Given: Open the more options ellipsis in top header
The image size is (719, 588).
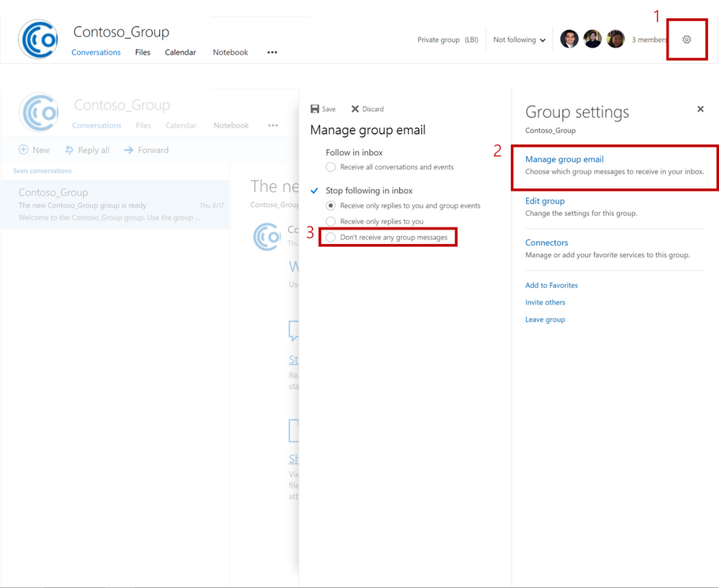Looking at the screenshot, I should (x=272, y=53).
